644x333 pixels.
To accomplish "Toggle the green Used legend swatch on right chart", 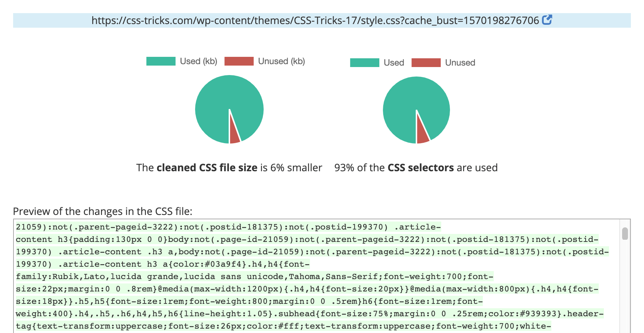I will [365, 63].
